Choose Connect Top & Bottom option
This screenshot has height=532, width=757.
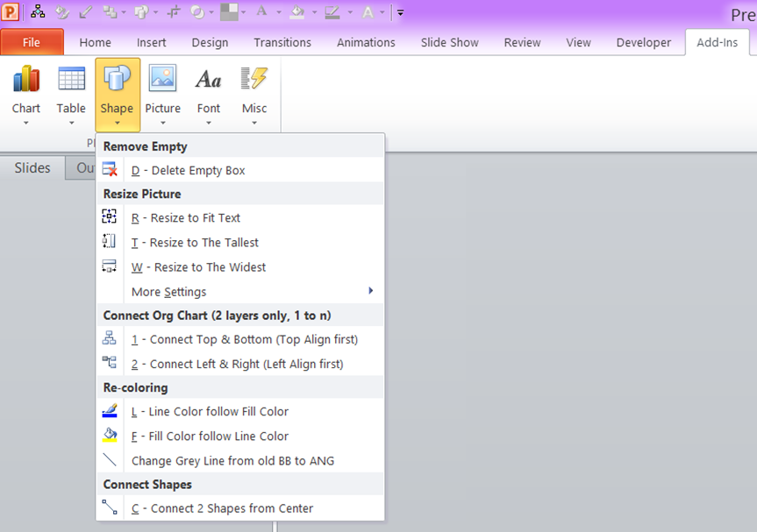click(x=244, y=339)
